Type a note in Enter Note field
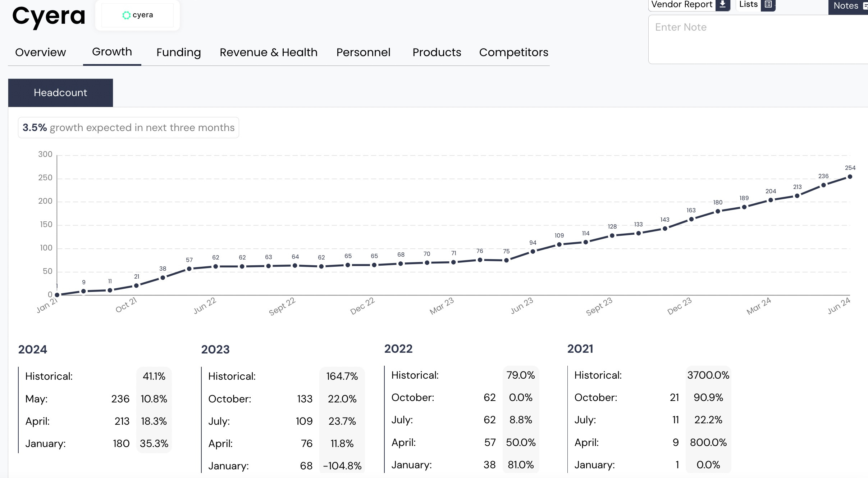 click(x=758, y=39)
